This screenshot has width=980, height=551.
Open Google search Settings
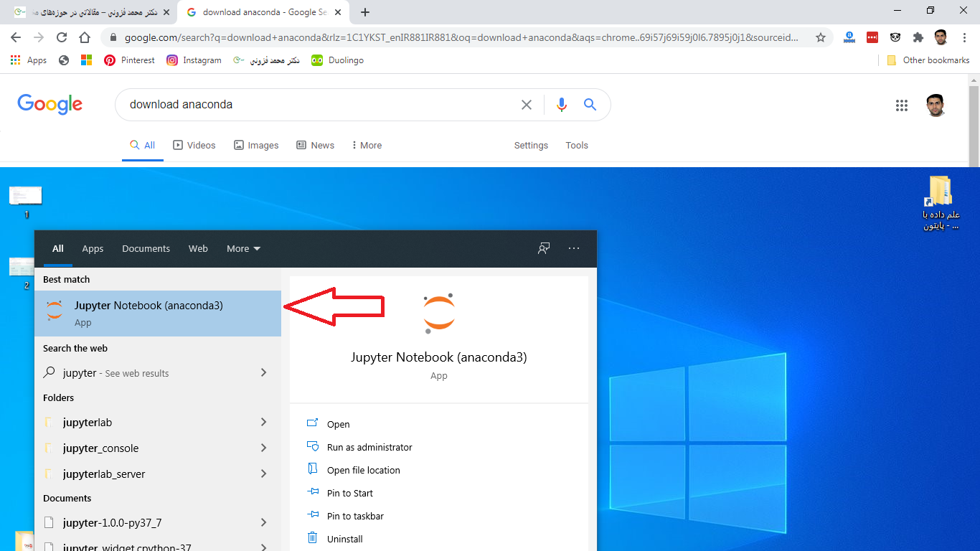531,145
